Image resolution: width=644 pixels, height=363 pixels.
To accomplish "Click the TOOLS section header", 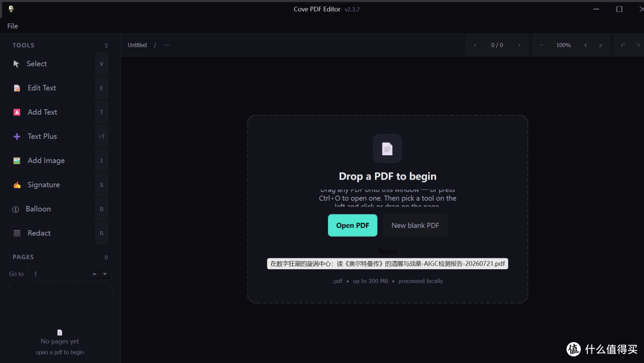I will coord(23,45).
